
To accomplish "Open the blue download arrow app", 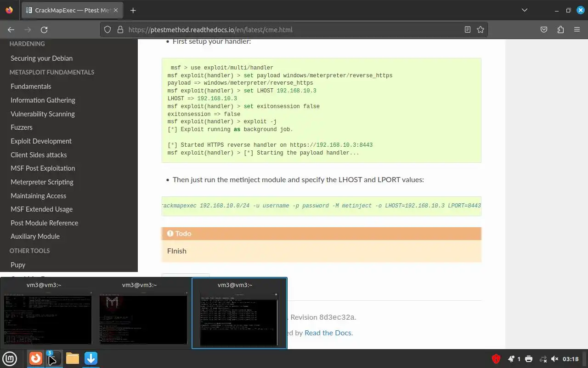I will coord(91,358).
